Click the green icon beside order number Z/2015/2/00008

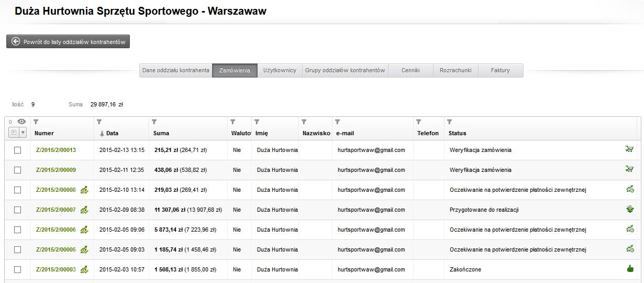click(x=84, y=190)
